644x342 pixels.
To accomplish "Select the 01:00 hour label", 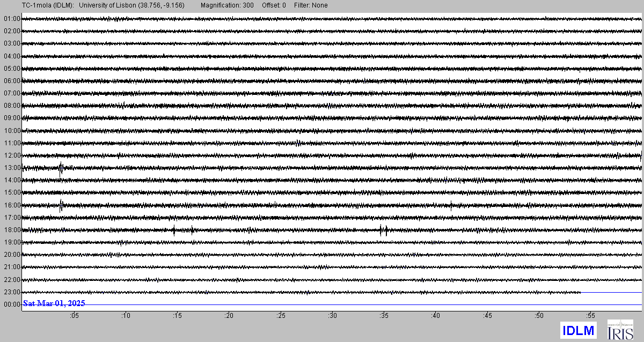I will [x=12, y=19].
